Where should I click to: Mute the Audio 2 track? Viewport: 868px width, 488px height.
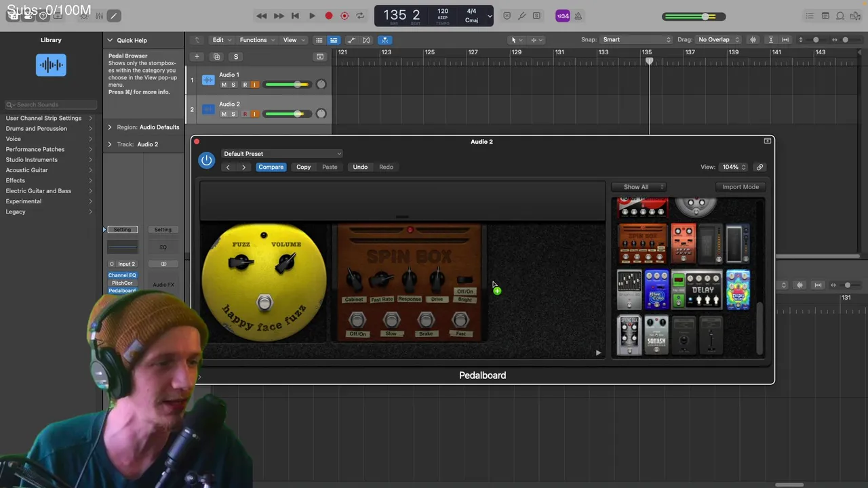(x=224, y=114)
